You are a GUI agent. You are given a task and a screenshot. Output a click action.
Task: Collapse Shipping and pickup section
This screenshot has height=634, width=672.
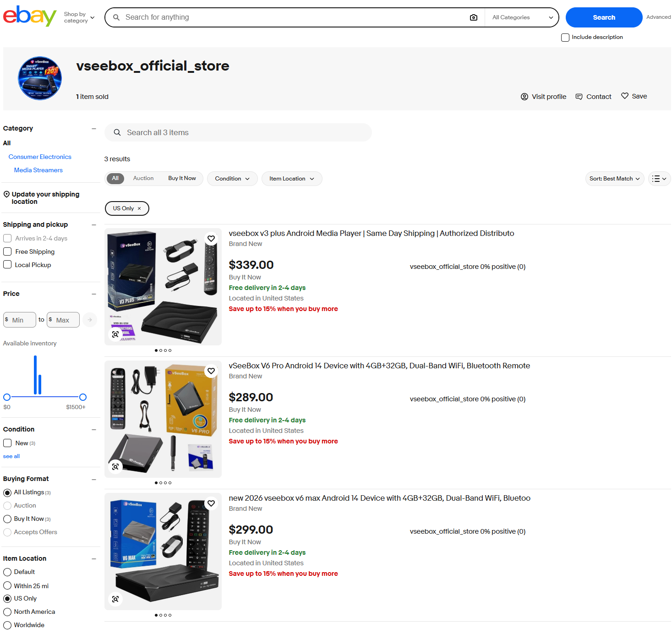94,225
